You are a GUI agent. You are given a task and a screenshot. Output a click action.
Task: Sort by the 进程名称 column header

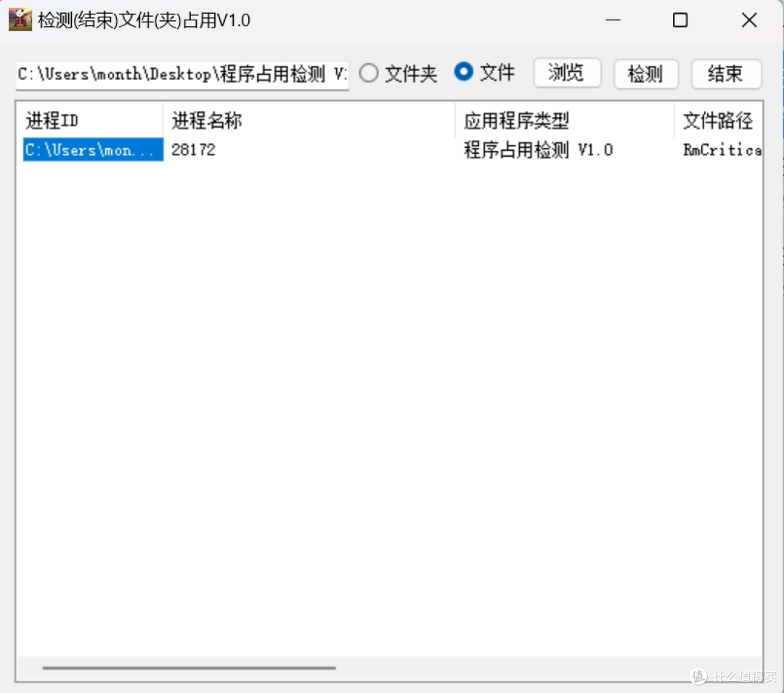pos(309,120)
